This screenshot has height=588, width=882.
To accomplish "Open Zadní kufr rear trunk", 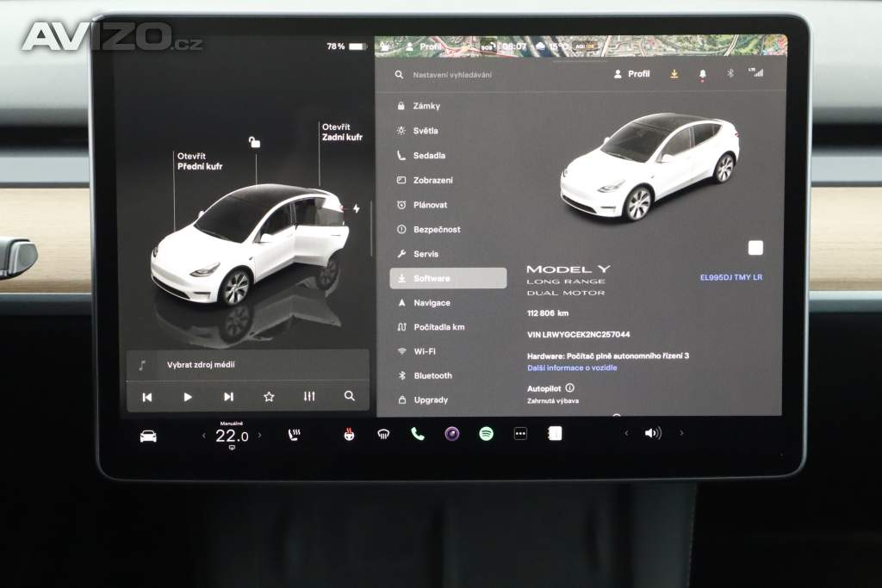I will [x=342, y=132].
